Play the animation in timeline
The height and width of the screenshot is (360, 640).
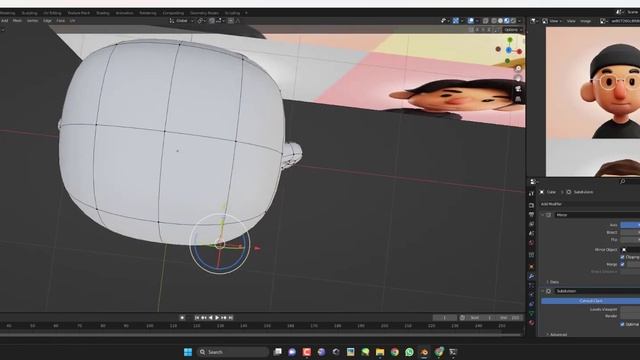point(217,318)
